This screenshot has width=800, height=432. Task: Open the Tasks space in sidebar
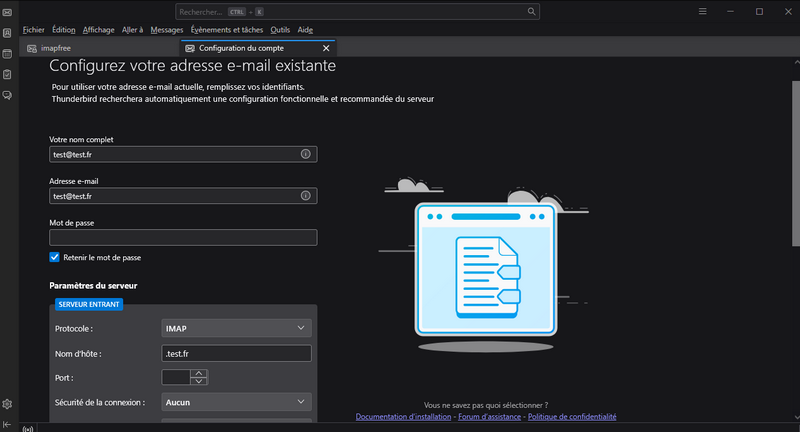point(7,74)
